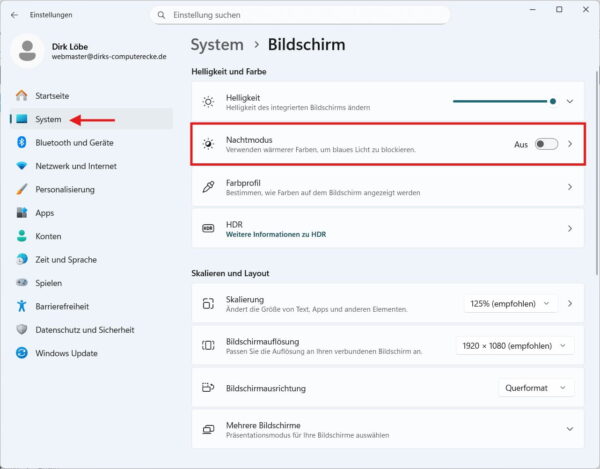Click webmaster@dirks-computerecke.de email text

tap(109, 57)
